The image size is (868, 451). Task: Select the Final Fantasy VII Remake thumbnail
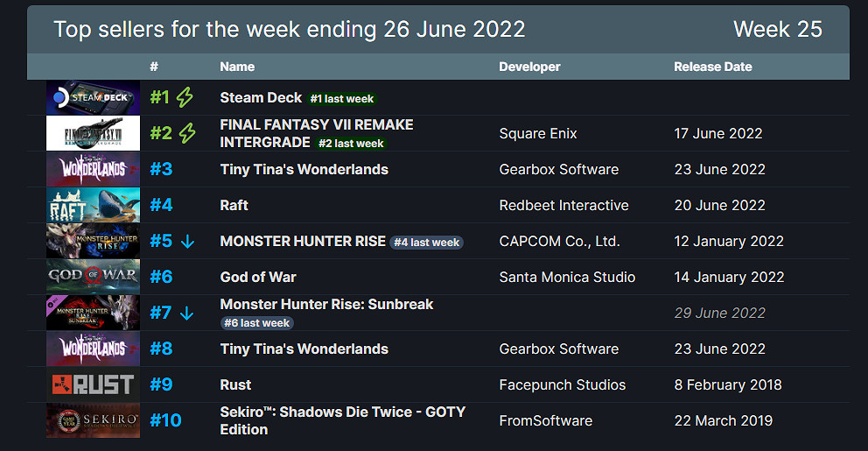93,133
